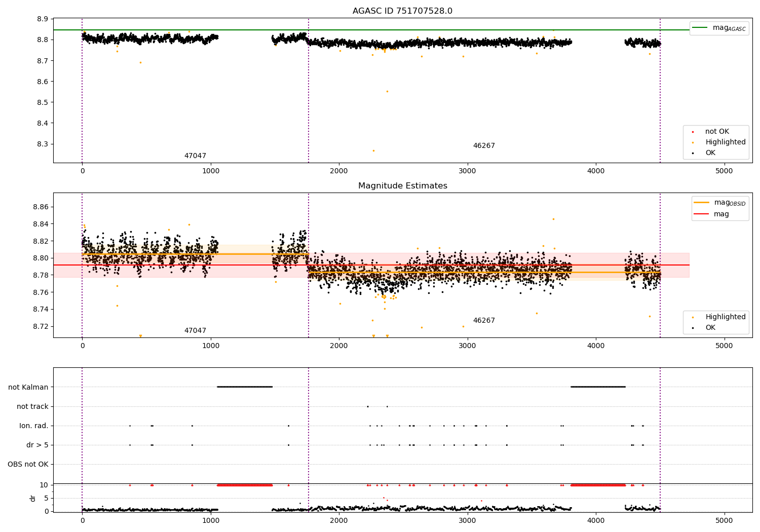Select the 'not OK' legend entry
760x532 pixels.
click(717, 132)
